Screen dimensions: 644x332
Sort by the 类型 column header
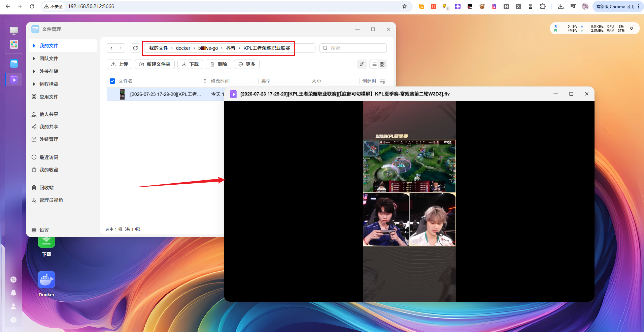point(266,81)
